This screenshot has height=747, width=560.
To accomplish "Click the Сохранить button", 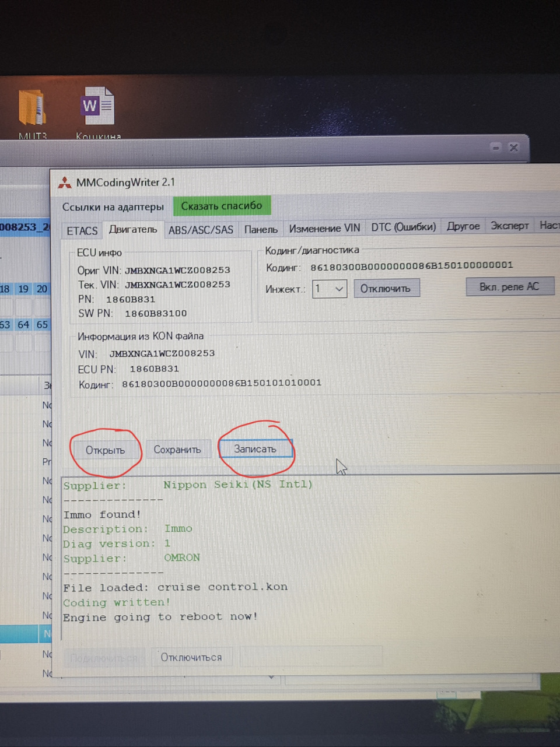I will click(177, 450).
